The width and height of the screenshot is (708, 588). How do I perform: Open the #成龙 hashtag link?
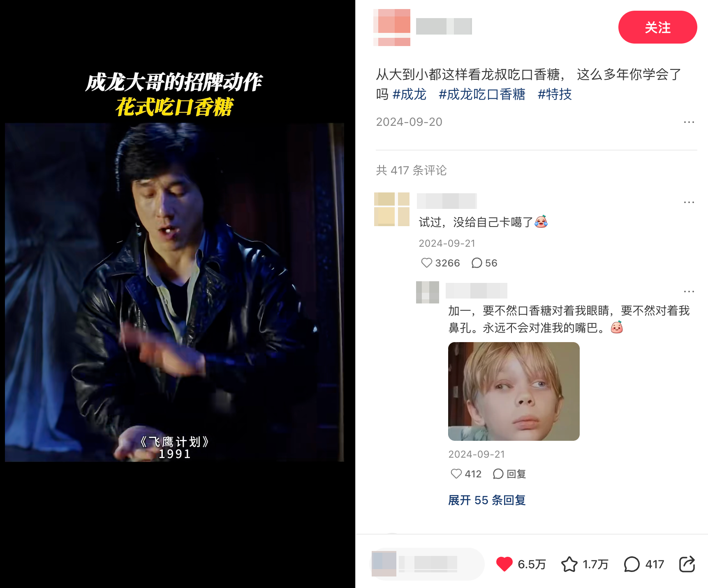pyautogui.click(x=410, y=94)
